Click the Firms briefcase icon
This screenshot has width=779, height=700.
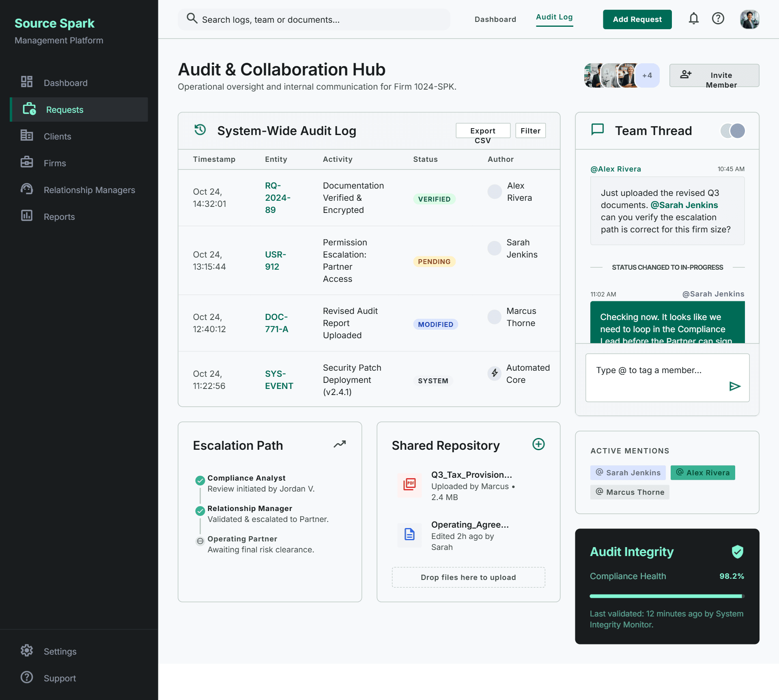pyautogui.click(x=27, y=162)
